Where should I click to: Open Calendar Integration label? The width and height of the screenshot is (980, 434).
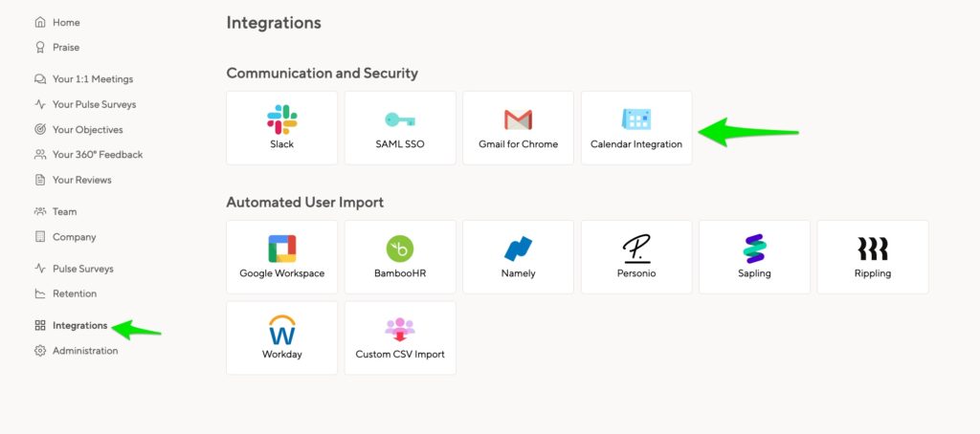click(636, 144)
